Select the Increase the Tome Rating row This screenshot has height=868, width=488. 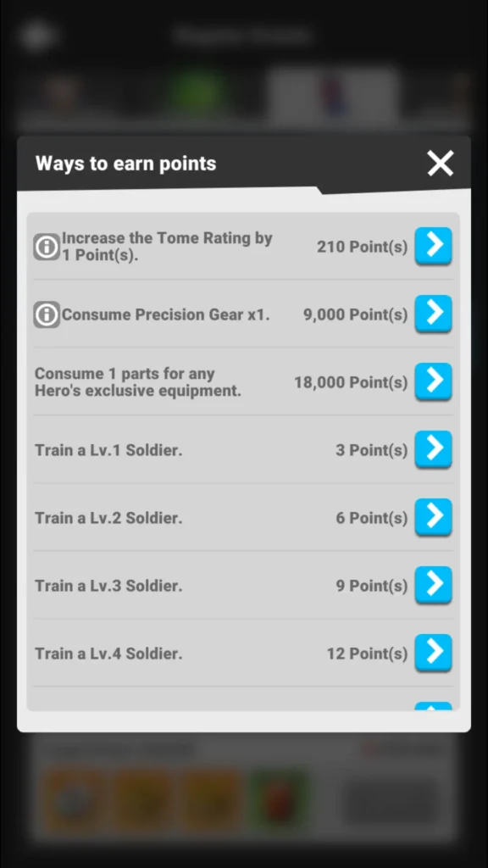tap(243, 247)
